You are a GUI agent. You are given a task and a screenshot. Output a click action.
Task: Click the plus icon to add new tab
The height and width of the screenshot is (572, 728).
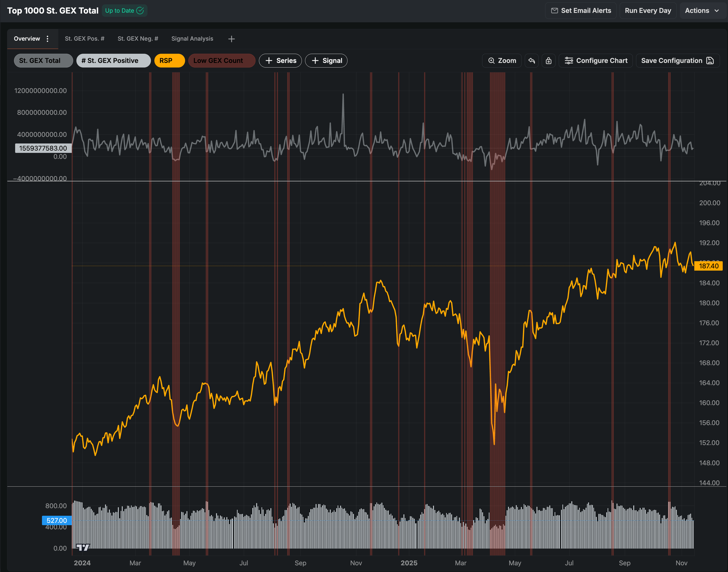click(231, 39)
